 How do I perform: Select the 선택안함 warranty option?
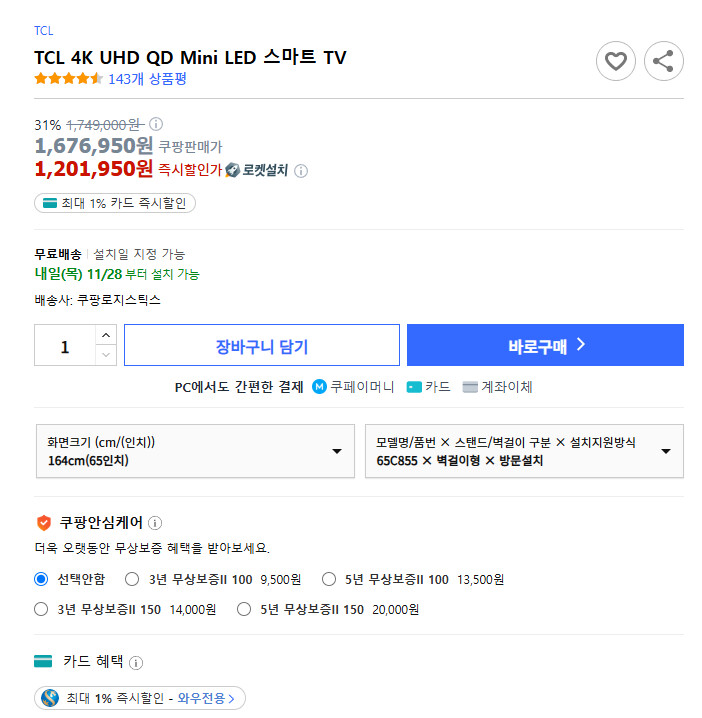(x=41, y=579)
